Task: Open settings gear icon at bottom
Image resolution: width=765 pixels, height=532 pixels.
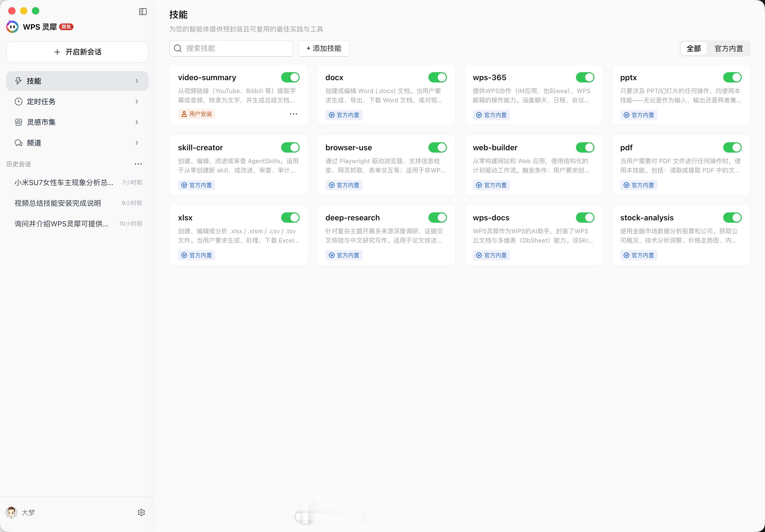Action: 141,512
